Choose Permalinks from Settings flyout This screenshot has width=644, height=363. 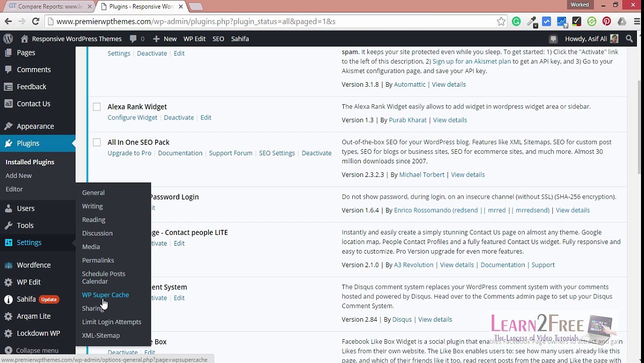point(98,261)
